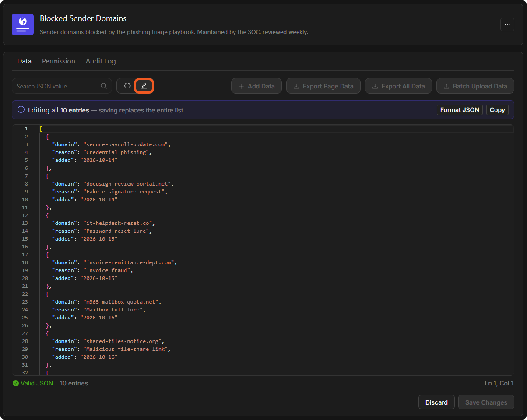Open the Audit Log tab

point(101,61)
